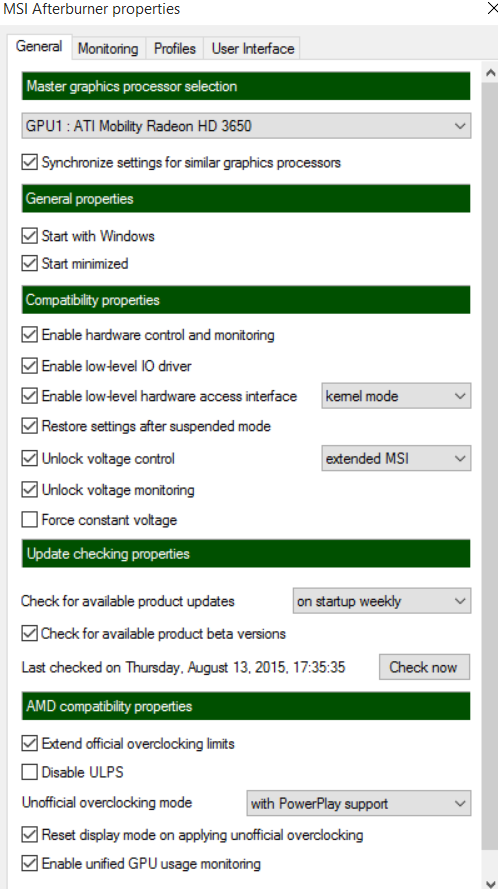The image size is (498, 889).
Task: Expand the extended MSI voltage dropdown
Action: click(396, 458)
